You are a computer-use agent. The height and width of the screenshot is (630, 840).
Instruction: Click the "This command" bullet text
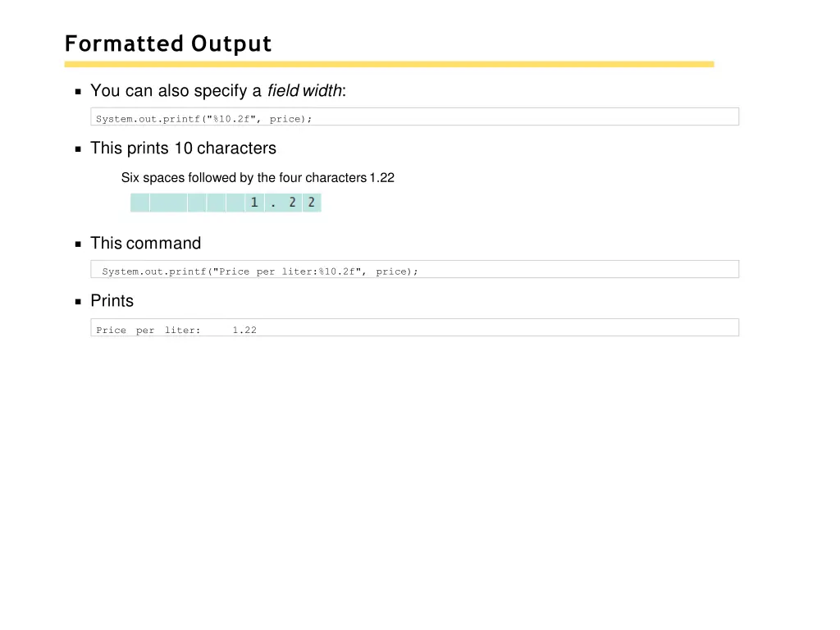pos(145,243)
